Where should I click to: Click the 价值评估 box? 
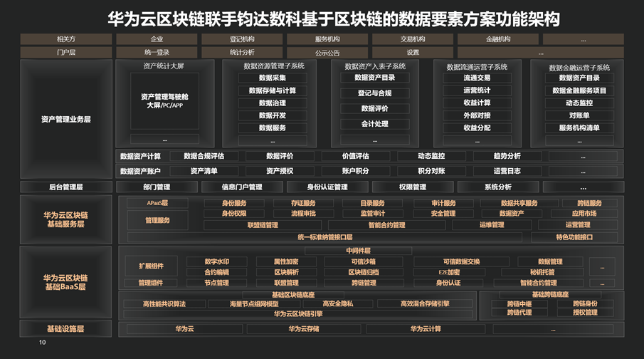click(356, 156)
